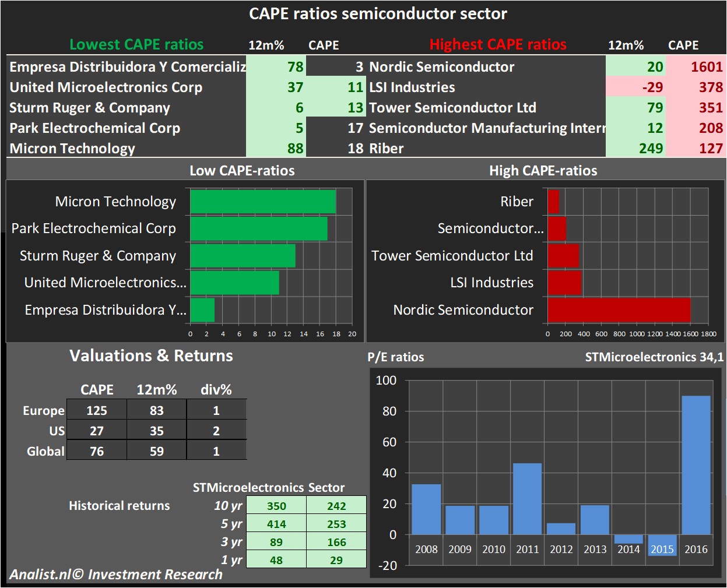Viewport: 727px width, 588px height.
Task: Click the Lowest CAPE ratios heading
Action: [136, 45]
